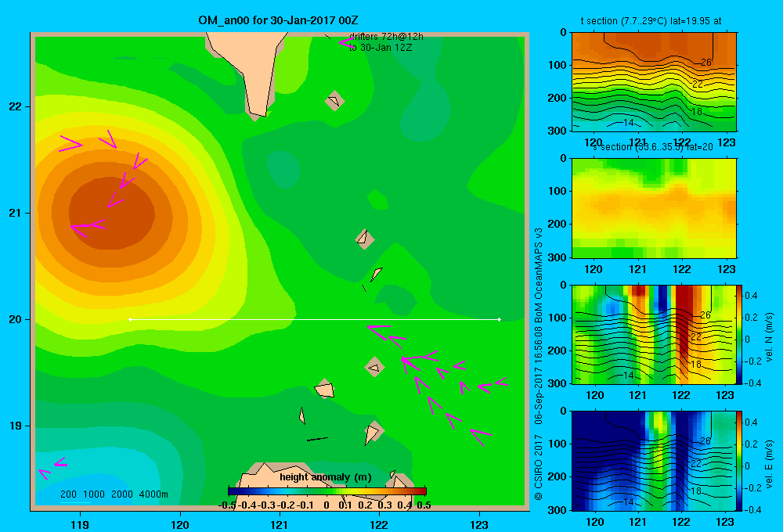Click latitude label 19 on main map axis

[x=16, y=426]
